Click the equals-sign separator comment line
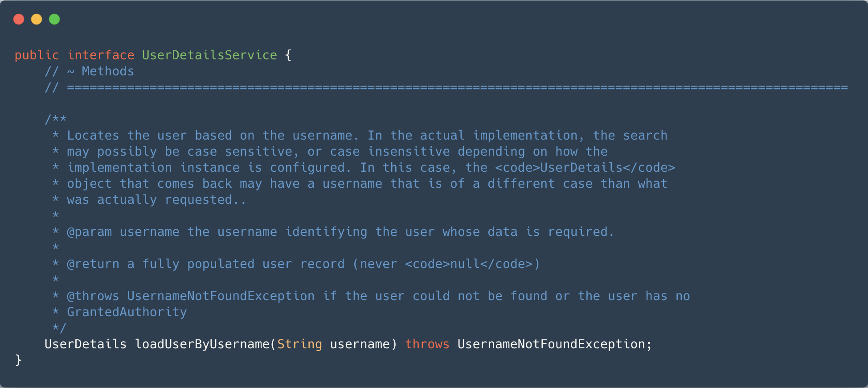 446,87
